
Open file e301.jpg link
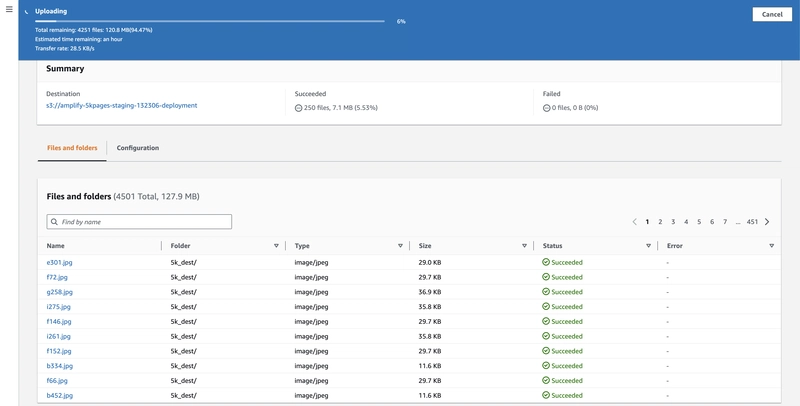[x=59, y=263]
